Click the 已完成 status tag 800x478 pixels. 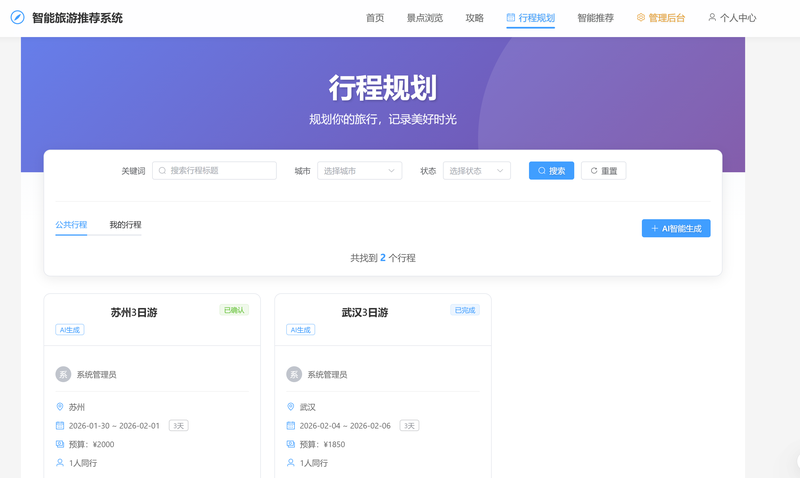(x=465, y=310)
